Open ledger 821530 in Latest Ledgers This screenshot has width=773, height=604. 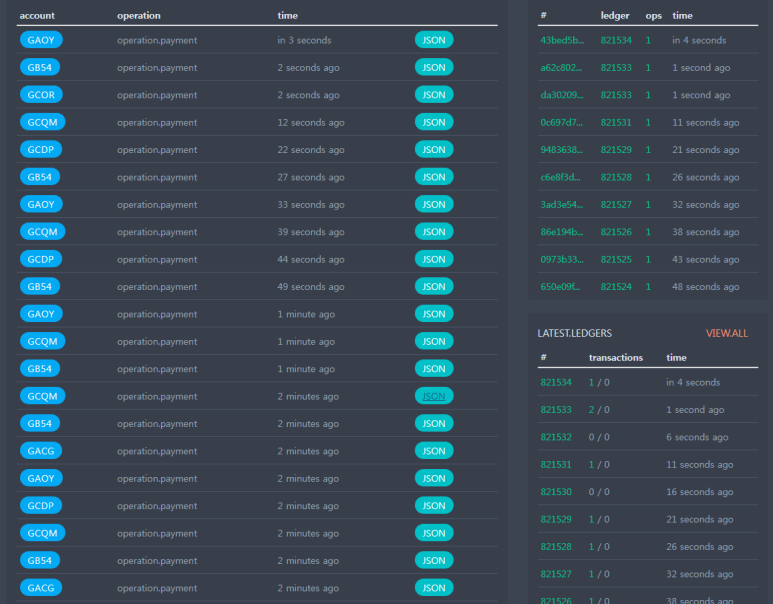pos(556,492)
